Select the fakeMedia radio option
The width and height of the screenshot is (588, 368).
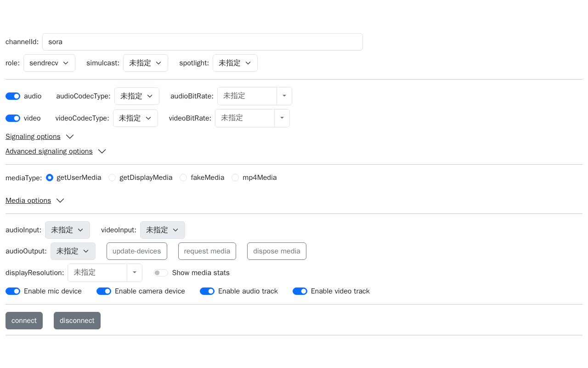click(x=183, y=178)
